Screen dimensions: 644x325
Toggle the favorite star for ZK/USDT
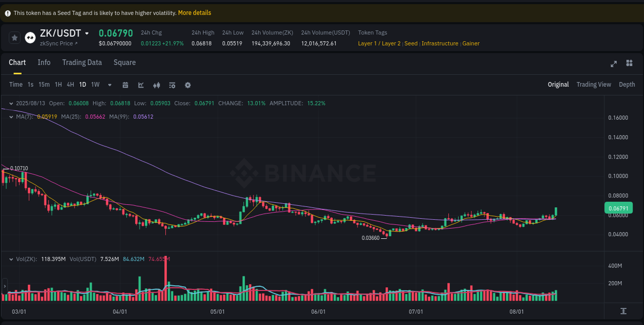pyautogui.click(x=14, y=37)
